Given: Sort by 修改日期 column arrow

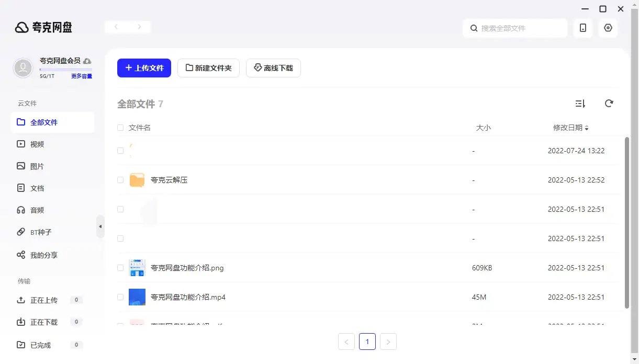Looking at the screenshot, I should point(587,128).
